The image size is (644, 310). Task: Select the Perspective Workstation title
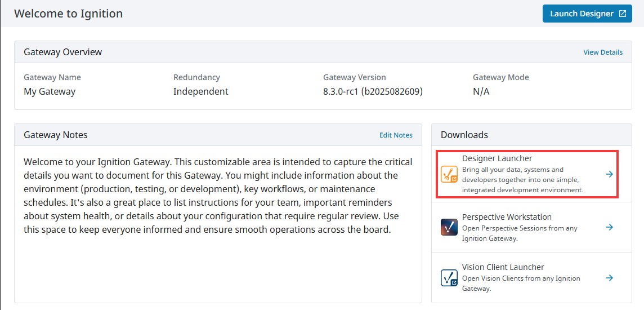(507, 217)
